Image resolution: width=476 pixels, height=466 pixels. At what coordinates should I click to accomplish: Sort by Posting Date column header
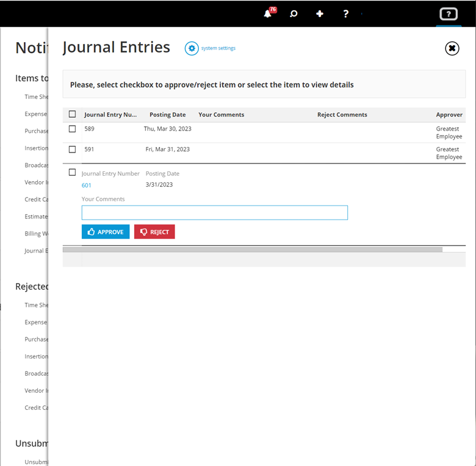point(168,115)
